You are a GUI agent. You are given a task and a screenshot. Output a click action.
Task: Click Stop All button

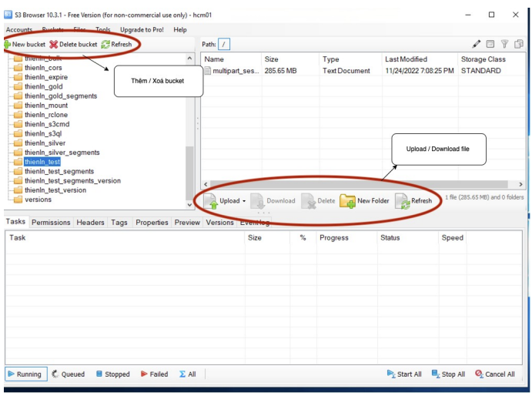click(448, 374)
